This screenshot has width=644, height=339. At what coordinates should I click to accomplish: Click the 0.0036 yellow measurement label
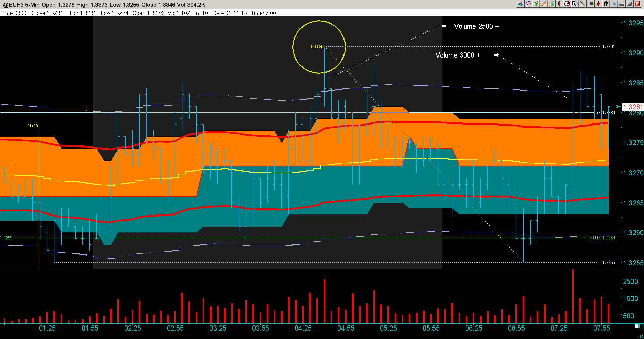click(317, 47)
